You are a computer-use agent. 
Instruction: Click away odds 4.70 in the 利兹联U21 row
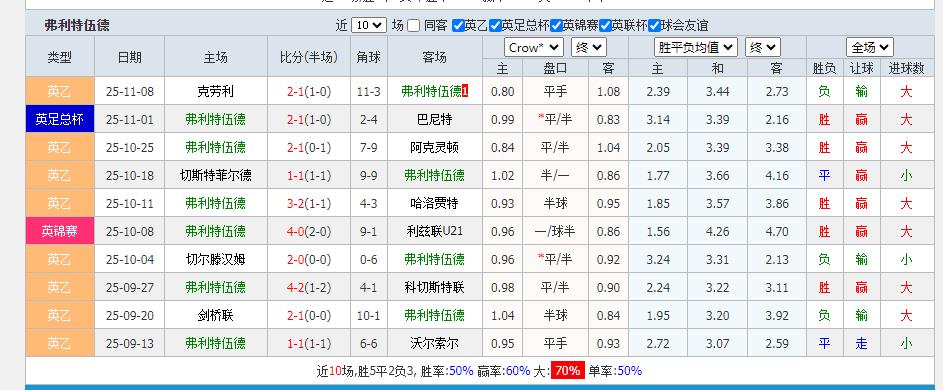click(777, 231)
